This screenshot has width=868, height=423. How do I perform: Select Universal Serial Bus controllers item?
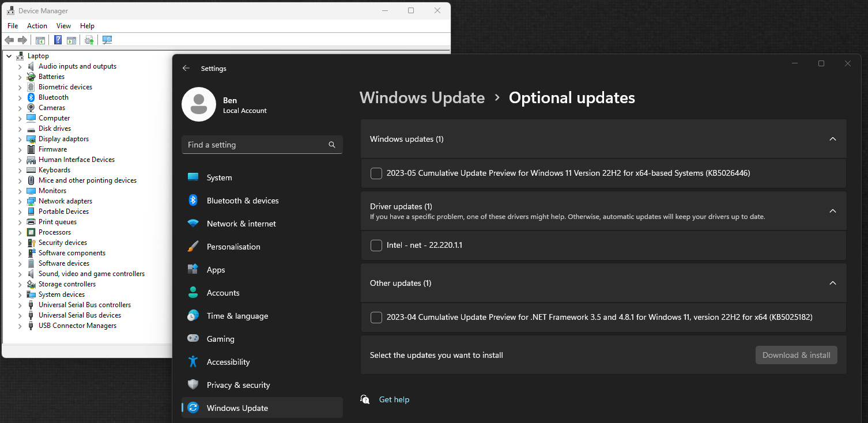click(x=85, y=305)
